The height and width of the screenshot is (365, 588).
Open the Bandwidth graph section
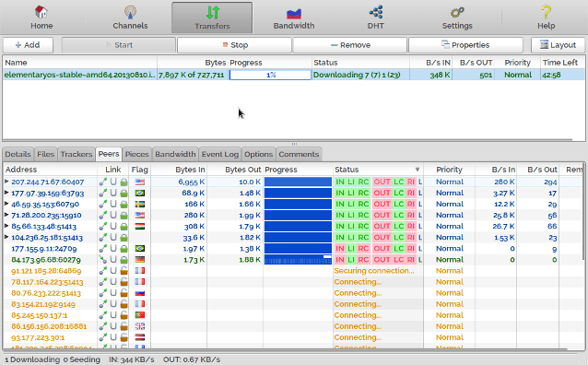coord(294,18)
